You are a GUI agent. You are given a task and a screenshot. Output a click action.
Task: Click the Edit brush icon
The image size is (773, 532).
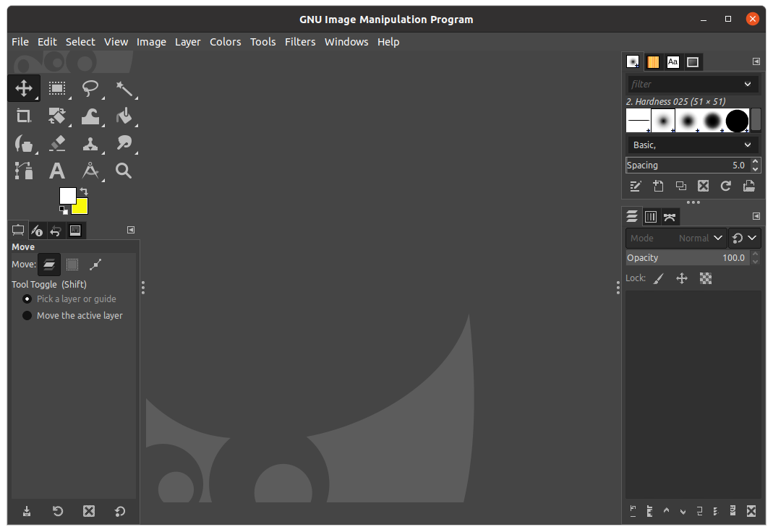(635, 186)
